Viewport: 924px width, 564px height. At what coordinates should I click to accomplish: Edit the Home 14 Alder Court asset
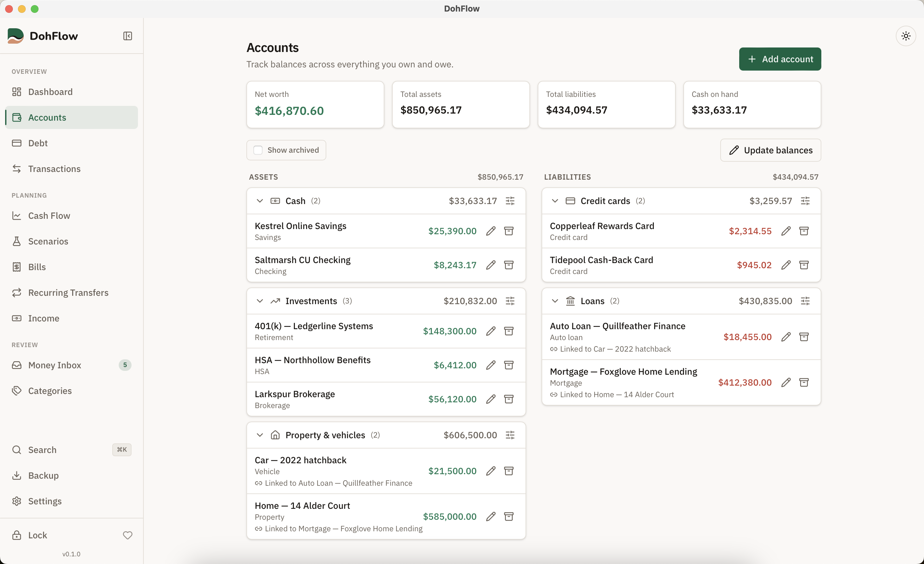491,517
